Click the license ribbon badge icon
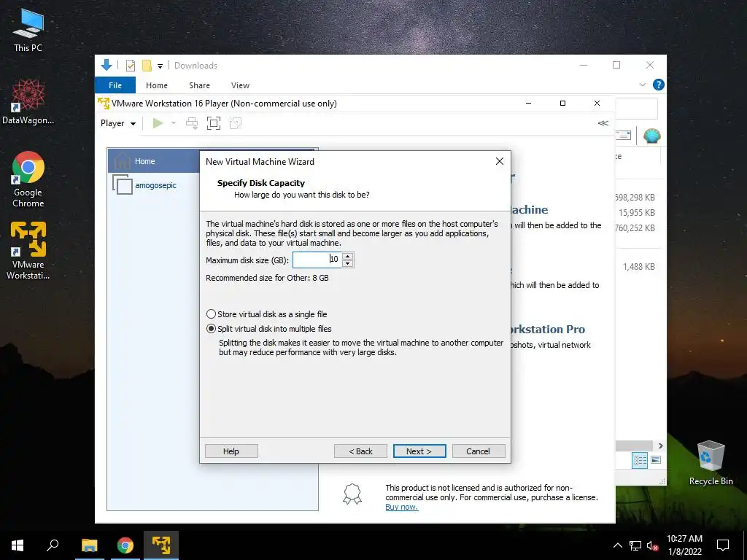 coord(352,494)
